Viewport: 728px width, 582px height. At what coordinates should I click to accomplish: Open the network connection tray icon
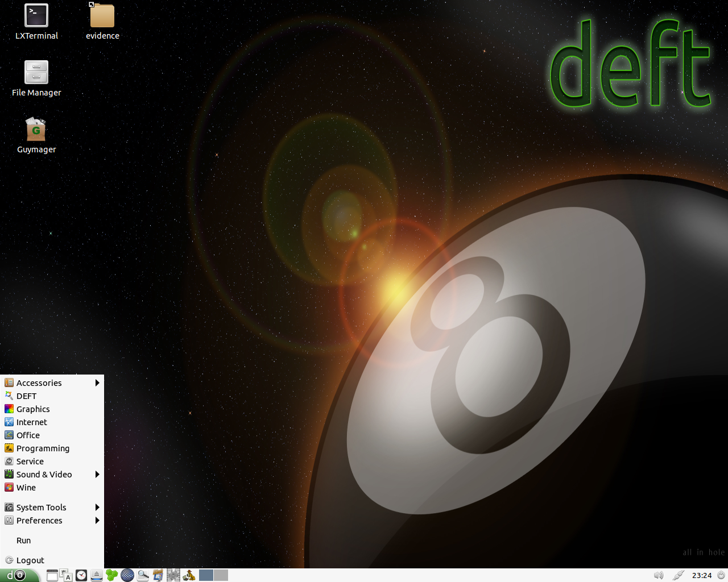(x=678, y=575)
